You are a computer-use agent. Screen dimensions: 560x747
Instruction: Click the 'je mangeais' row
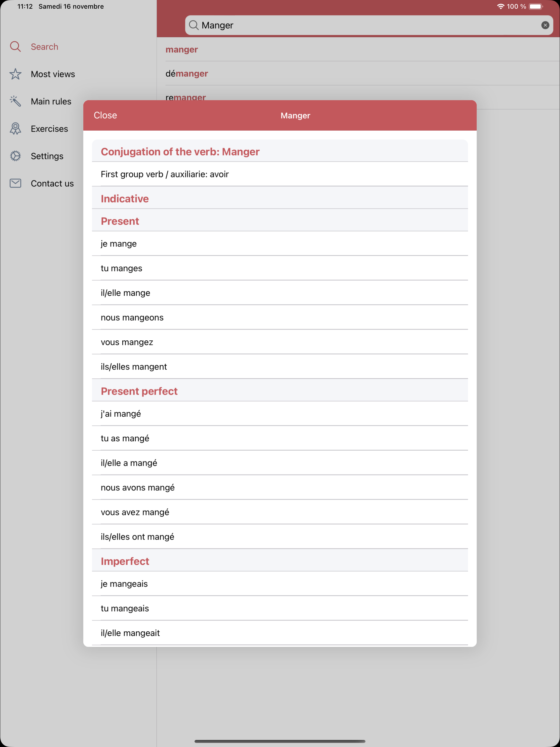click(x=280, y=584)
